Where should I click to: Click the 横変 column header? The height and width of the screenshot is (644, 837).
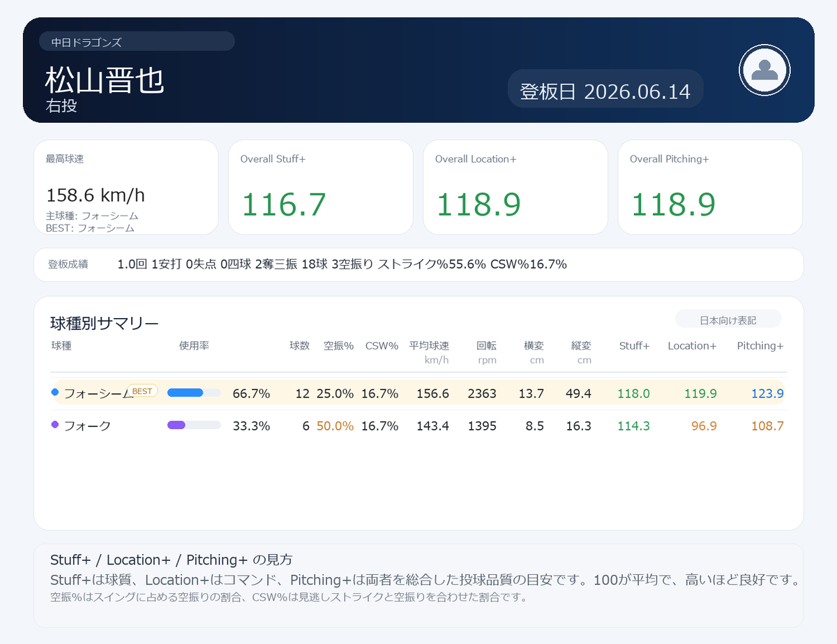[x=534, y=345]
